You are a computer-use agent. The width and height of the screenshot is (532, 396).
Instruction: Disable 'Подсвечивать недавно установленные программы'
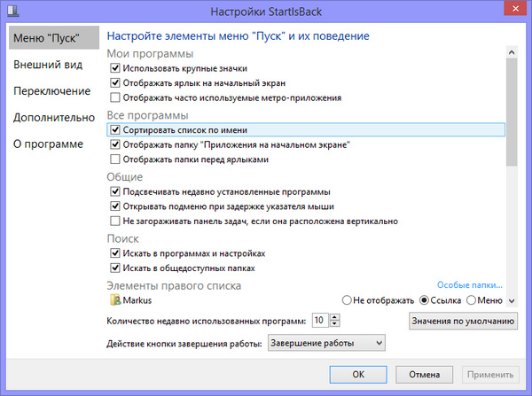(x=114, y=191)
